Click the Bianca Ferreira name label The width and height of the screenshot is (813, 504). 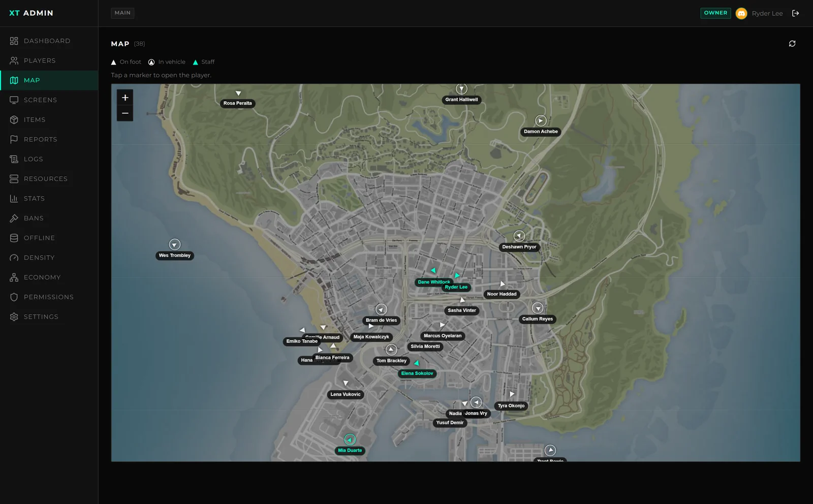point(332,358)
